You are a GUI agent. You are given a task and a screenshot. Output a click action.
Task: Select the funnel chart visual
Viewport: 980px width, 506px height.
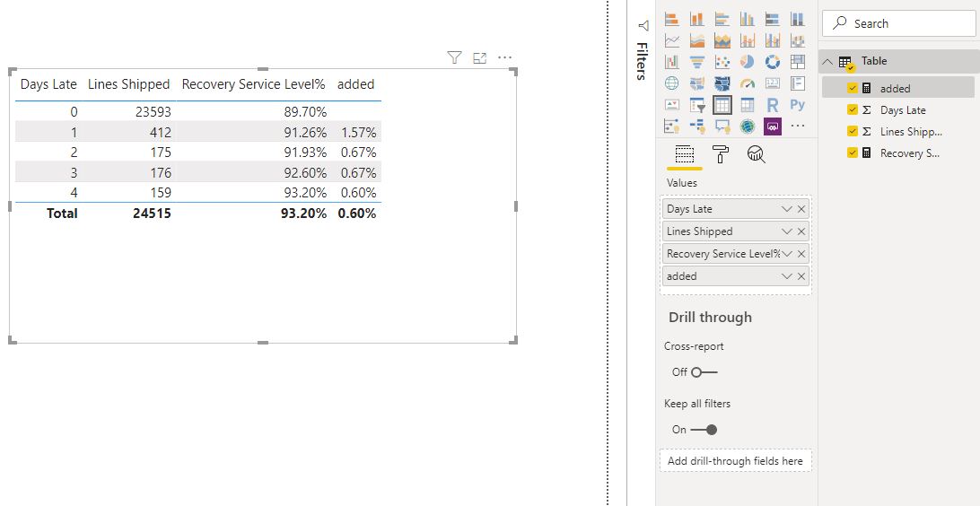pos(697,62)
